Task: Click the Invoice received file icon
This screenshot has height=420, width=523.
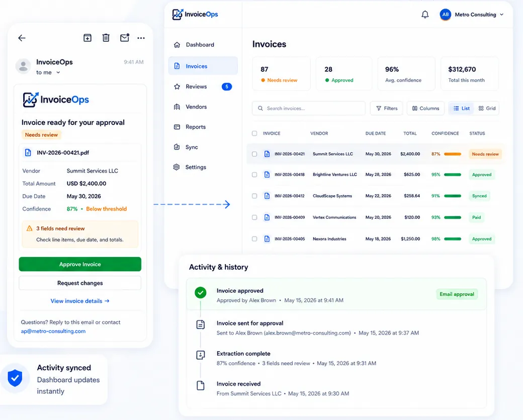Action: coord(201,385)
